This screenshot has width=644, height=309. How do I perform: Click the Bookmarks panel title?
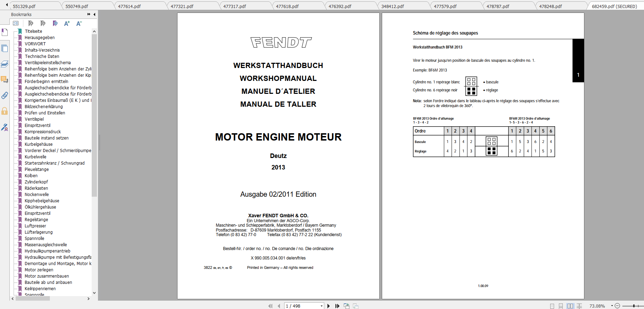(21, 14)
